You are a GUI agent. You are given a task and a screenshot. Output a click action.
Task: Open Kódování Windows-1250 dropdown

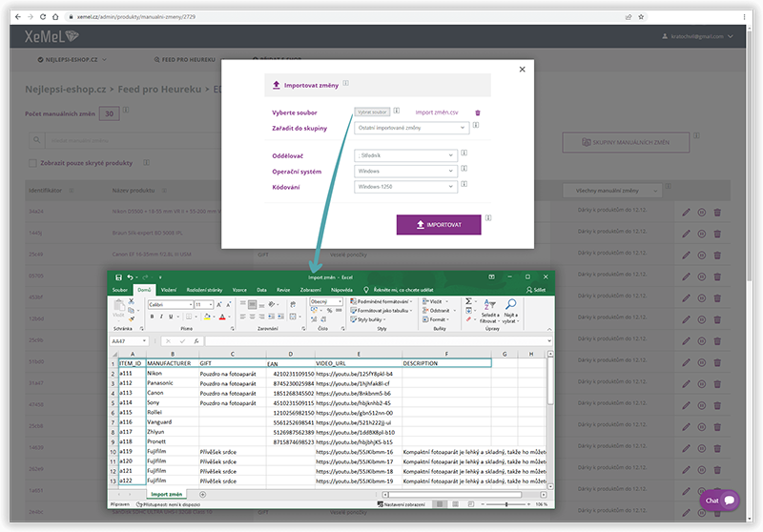[x=406, y=187]
